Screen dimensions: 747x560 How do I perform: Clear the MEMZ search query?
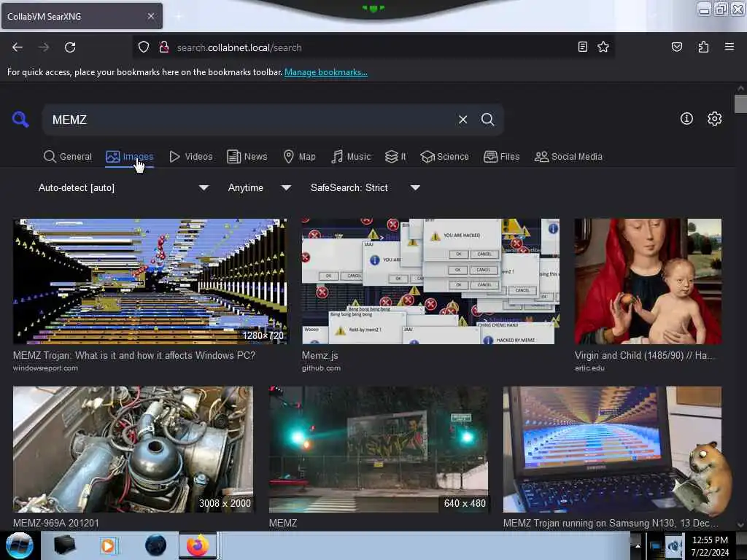[462, 120]
